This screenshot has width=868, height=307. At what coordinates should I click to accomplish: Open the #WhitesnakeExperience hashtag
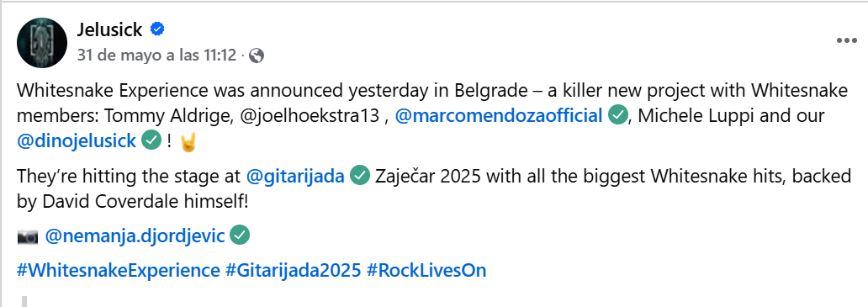[119, 271]
